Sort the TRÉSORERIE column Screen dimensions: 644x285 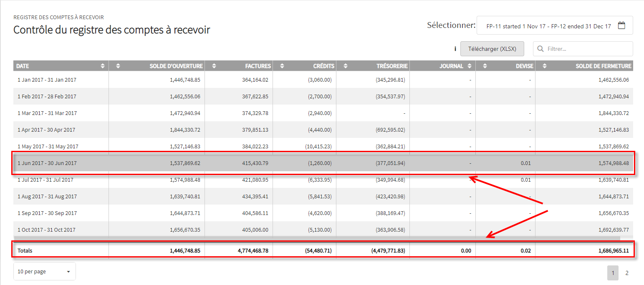(x=346, y=66)
